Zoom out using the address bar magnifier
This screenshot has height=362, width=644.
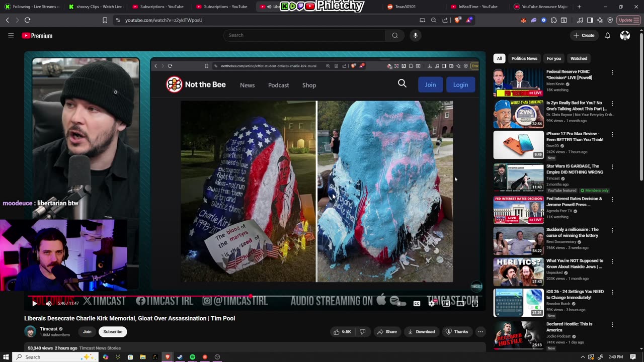[434, 20]
